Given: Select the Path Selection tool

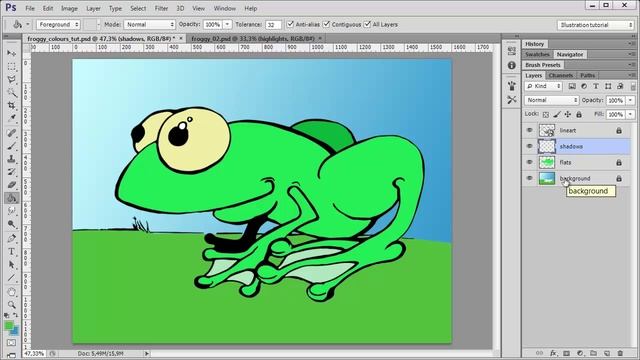Looking at the screenshot, I should tap(11, 264).
